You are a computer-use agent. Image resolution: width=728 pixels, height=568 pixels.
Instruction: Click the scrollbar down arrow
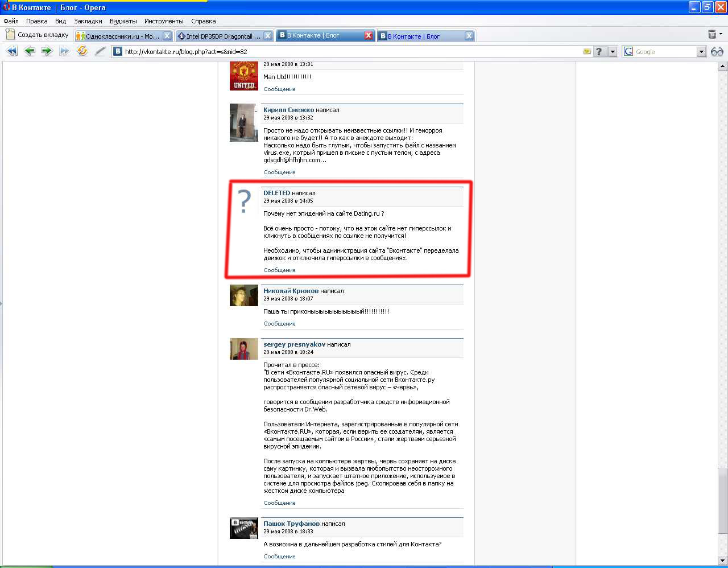(722, 561)
